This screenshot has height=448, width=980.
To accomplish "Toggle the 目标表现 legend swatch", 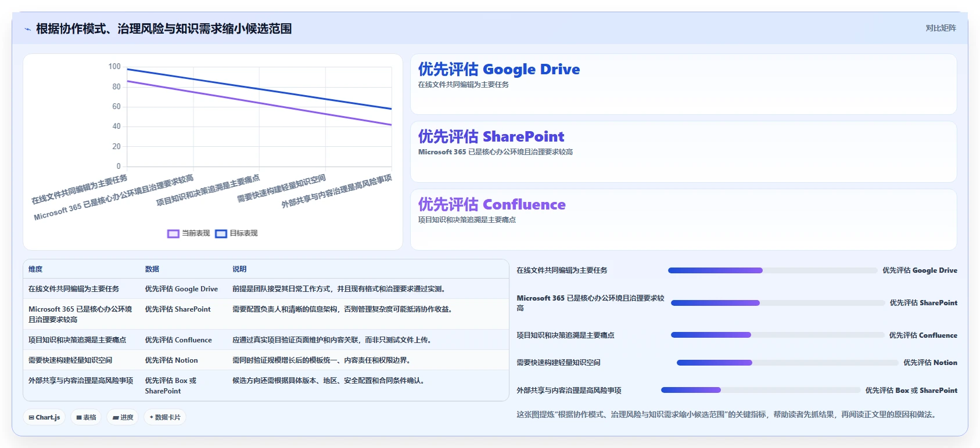I will click(x=221, y=233).
